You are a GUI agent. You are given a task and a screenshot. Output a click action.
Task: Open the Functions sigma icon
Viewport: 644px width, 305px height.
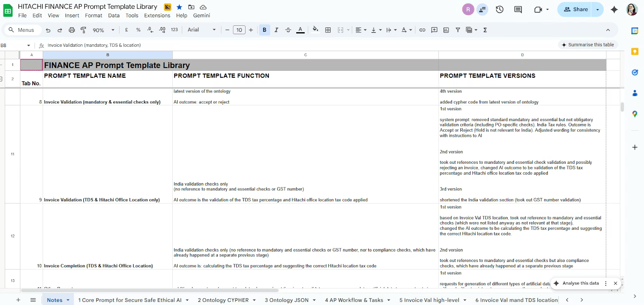pos(485,30)
